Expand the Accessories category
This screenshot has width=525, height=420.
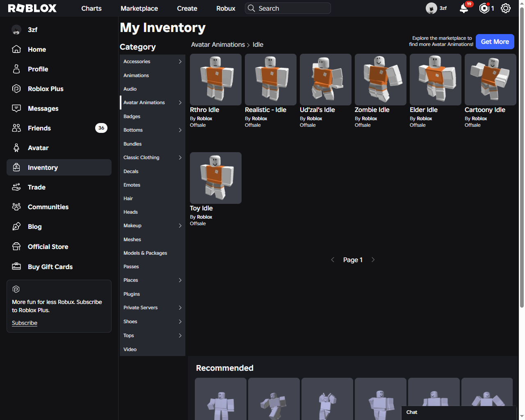click(180, 62)
